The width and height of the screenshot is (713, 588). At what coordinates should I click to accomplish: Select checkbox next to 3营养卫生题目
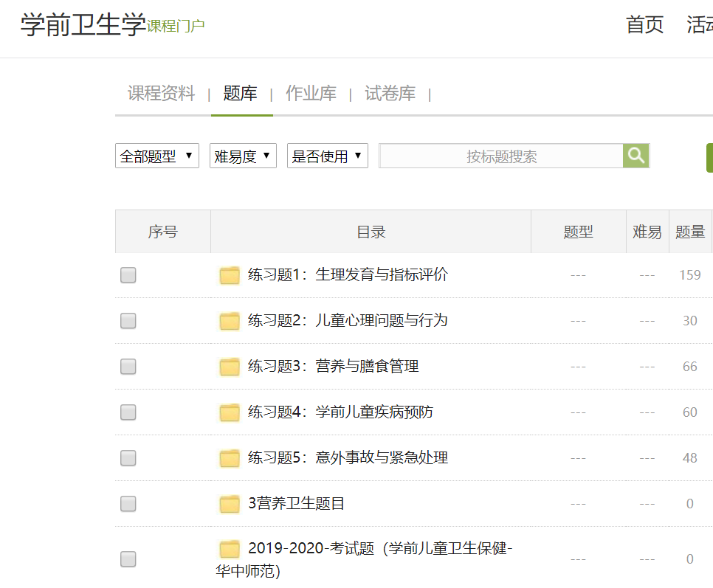128,504
